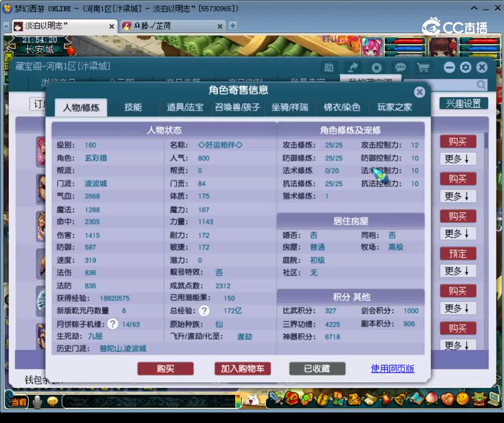The height and width of the screenshot is (423, 504).
Task: Click the sword attack icon in bottom toolbar
Action: [276, 399]
